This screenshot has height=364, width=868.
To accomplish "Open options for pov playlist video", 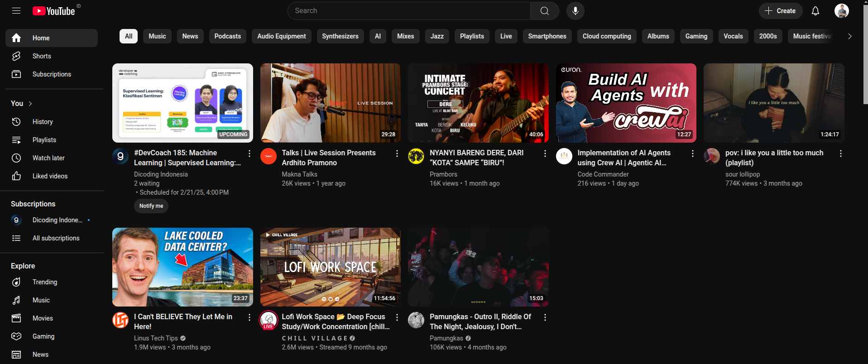I will coord(840,154).
